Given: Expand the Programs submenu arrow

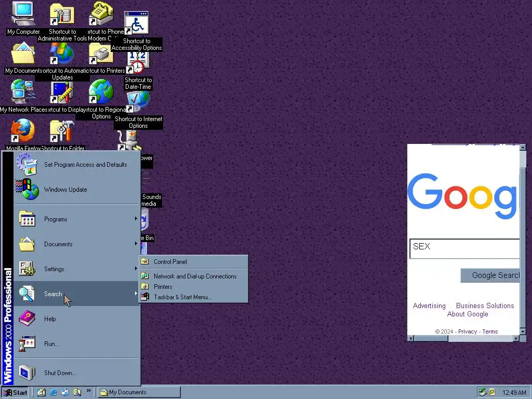Looking at the screenshot, I should coord(136,219).
